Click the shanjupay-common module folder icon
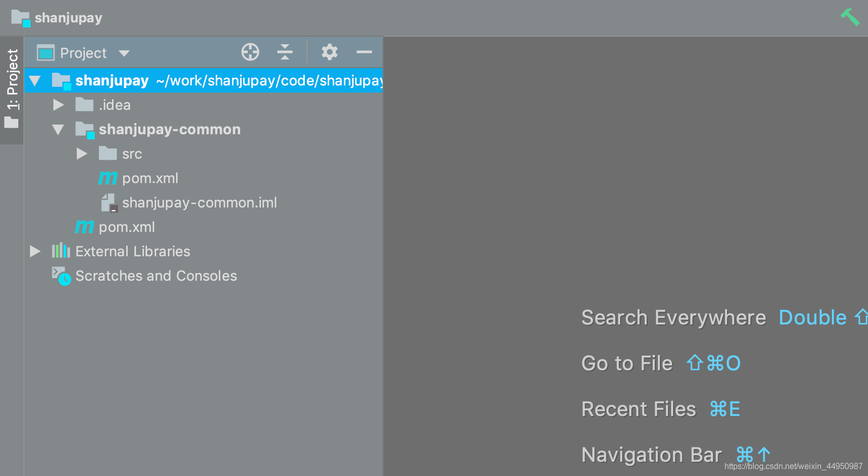The image size is (868, 476). 85,130
